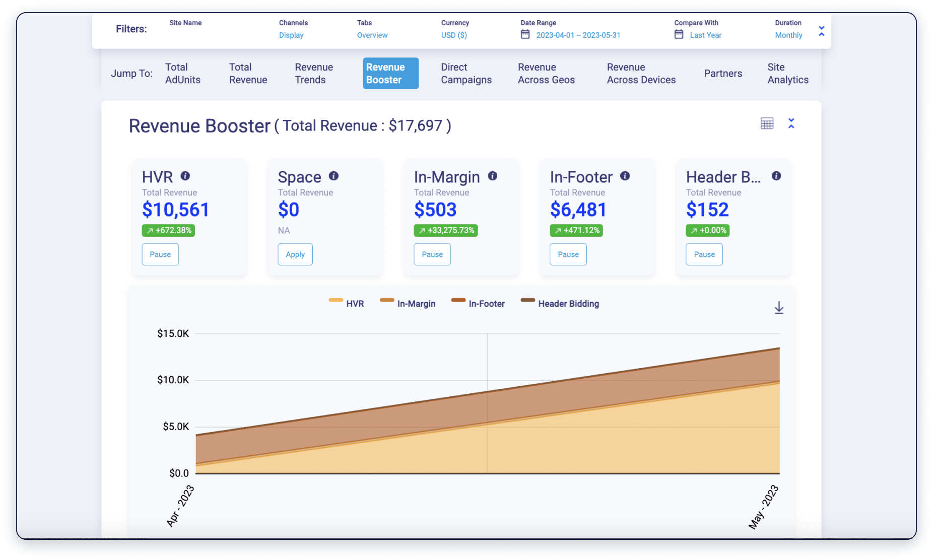Toggle HVR series in the chart legend
The width and height of the screenshot is (933, 560).
tap(348, 303)
